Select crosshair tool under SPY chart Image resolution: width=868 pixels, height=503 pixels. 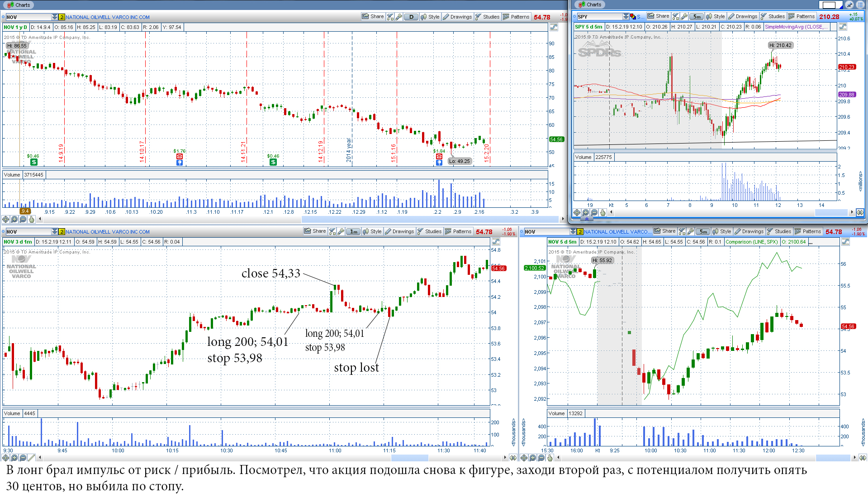(577, 212)
